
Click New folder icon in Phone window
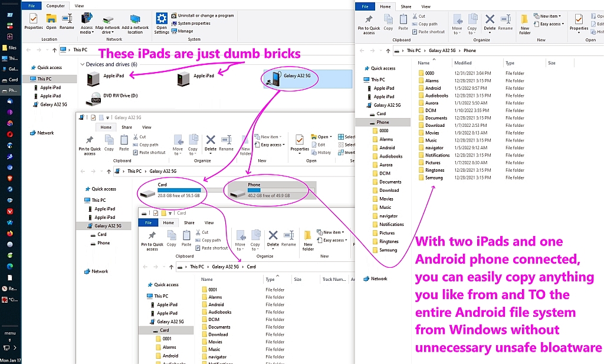click(524, 25)
